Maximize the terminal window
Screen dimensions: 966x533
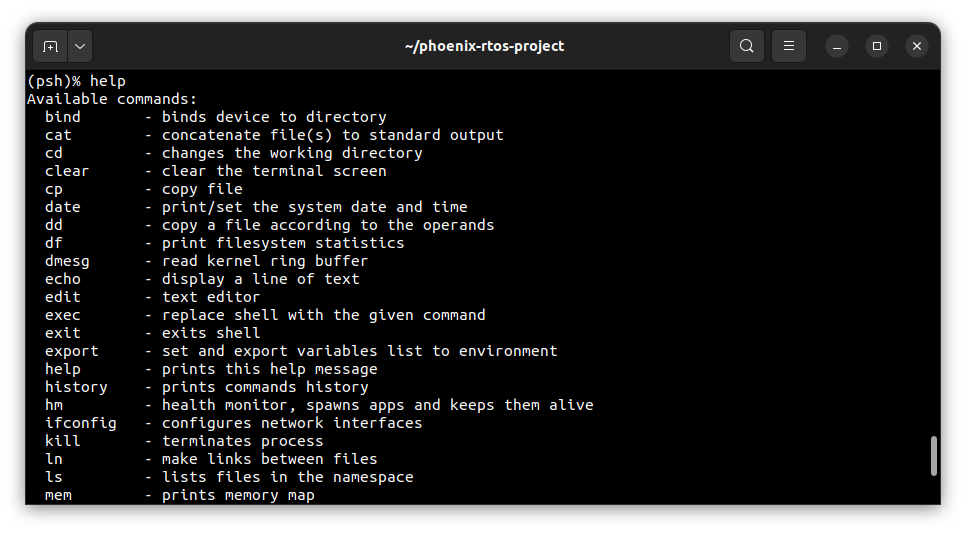click(x=877, y=46)
